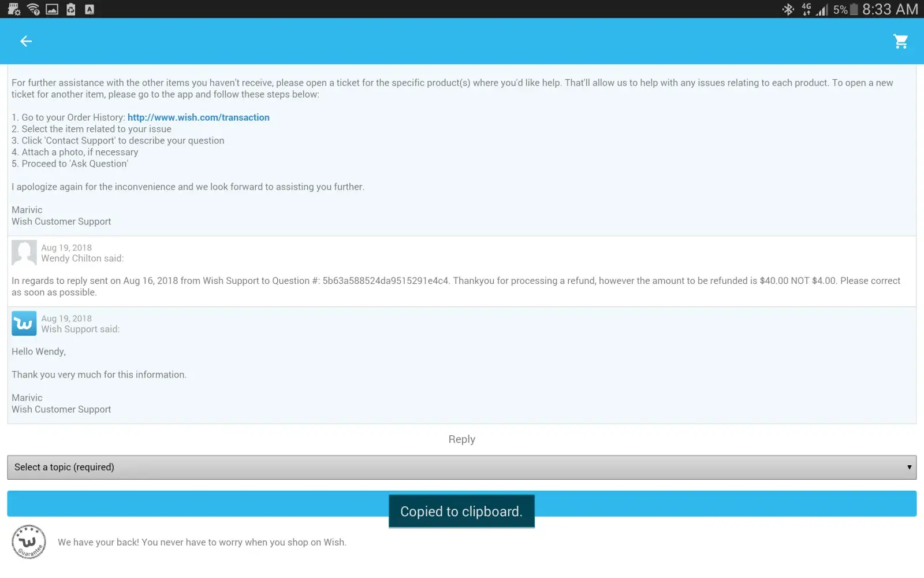924x578 pixels.
Task: Tap step '2. Select the item related to your issue'
Action: 91,129
